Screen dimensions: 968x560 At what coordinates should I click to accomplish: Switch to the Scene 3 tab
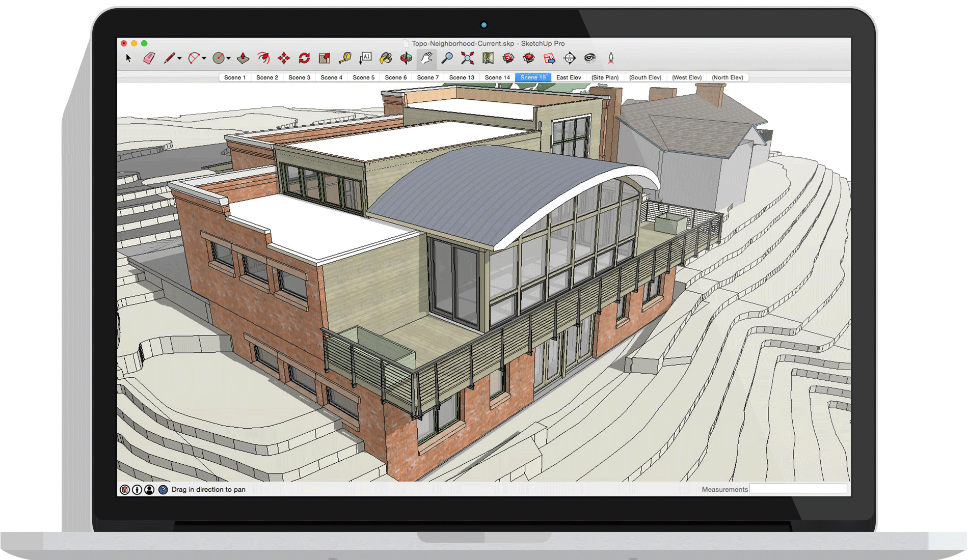tap(299, 77)
